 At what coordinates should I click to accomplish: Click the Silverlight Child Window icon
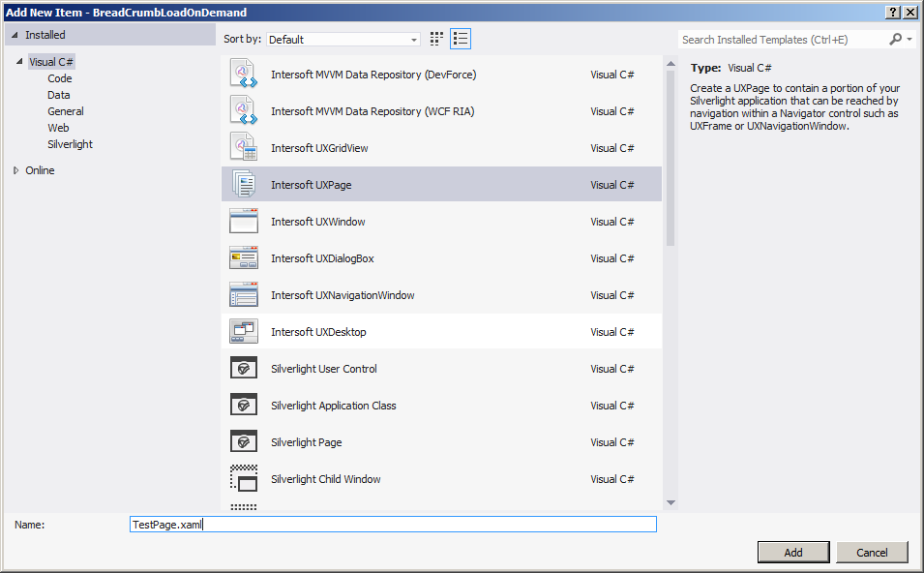(243, 479)
